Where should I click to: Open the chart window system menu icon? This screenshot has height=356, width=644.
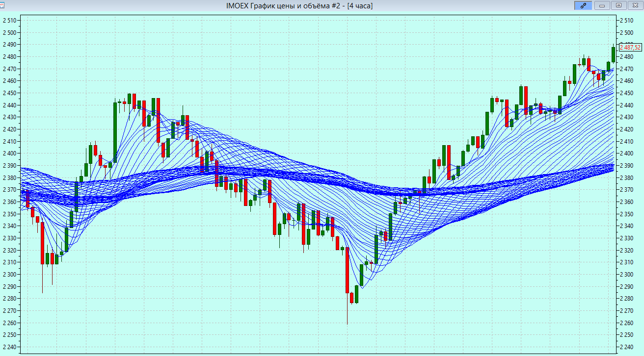tap(2, 5)
